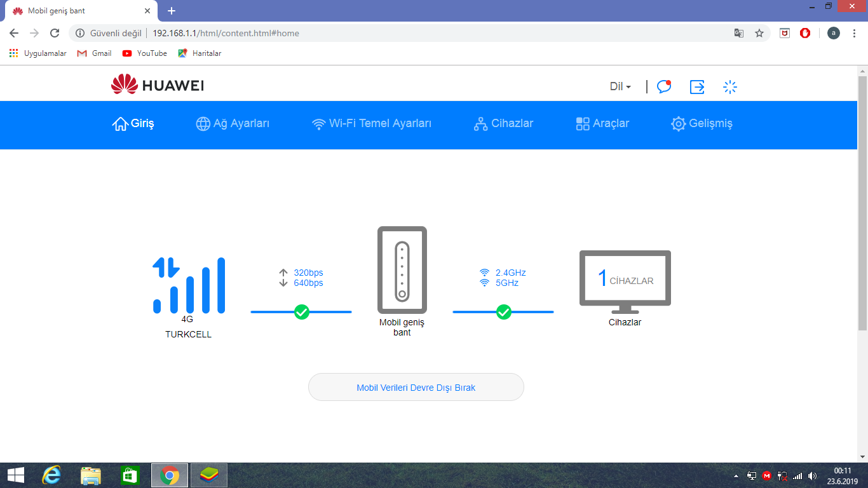
Task: Open the YouTube bookmark
Action: (x=145, y=53)
